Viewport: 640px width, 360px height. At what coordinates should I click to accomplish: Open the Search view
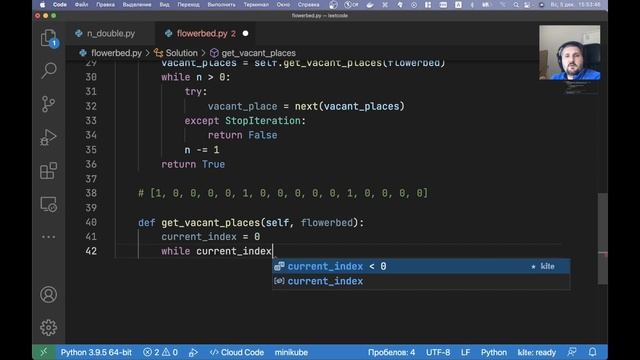(x=49, y=70)
